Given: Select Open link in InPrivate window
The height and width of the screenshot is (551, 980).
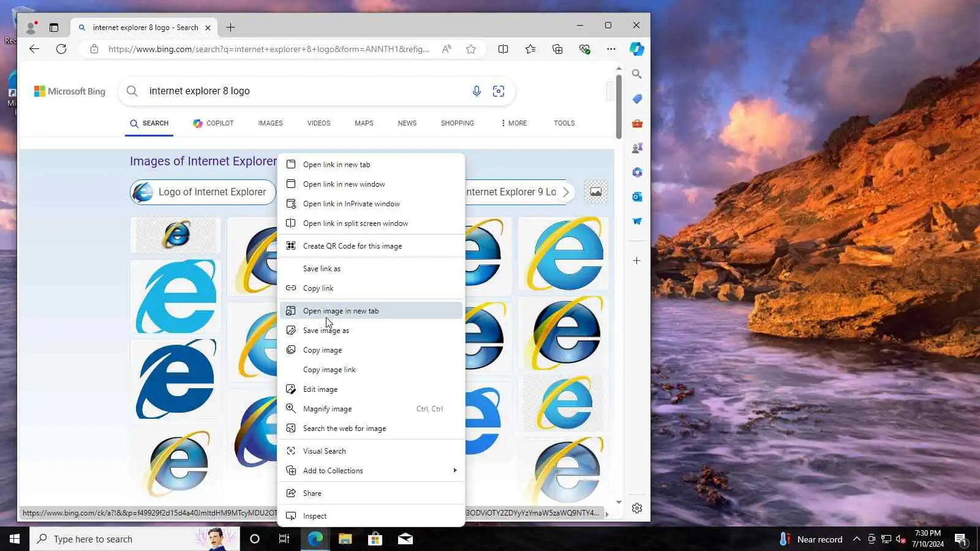Looking at the screenshot, I should [371, 204].
